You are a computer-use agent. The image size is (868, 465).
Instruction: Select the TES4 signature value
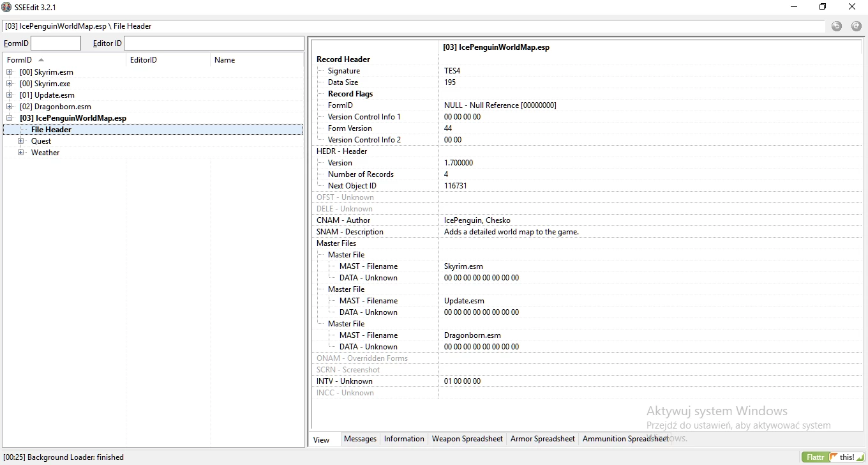coord(452,71)
